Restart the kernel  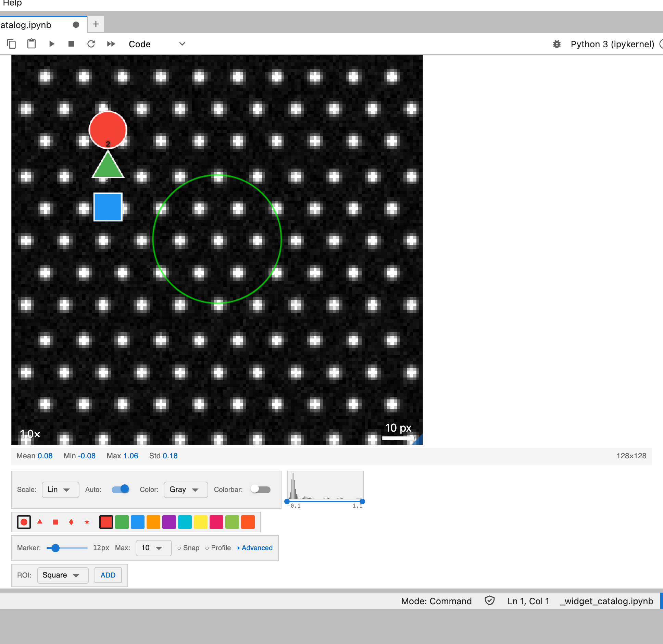point(91,44)
